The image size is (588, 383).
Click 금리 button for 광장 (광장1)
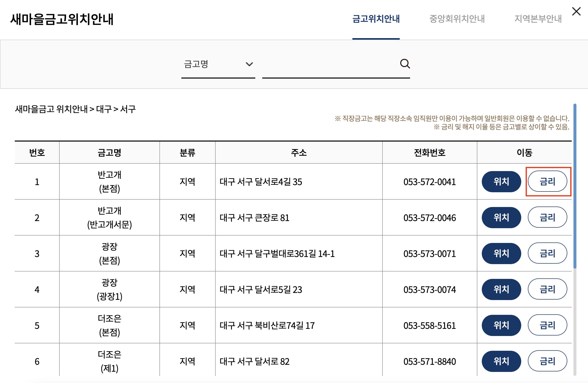pyautogui.click(x=548, y=289)
